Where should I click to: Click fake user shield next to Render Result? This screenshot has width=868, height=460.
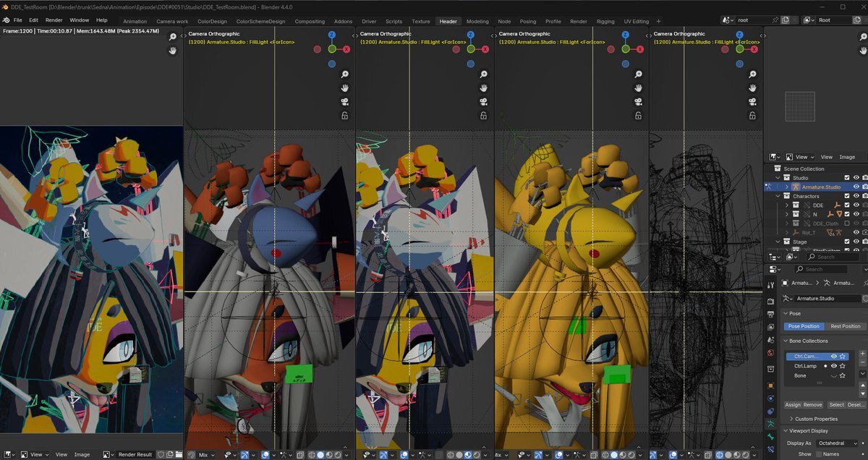point(161,454)
